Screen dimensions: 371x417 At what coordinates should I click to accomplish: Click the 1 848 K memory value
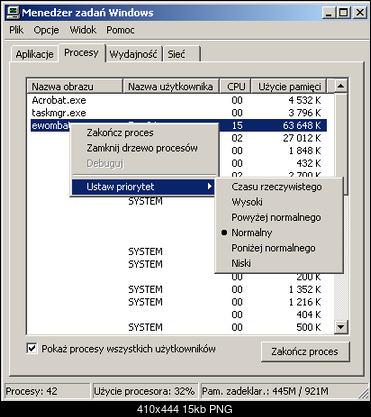[x=305, y=151]
